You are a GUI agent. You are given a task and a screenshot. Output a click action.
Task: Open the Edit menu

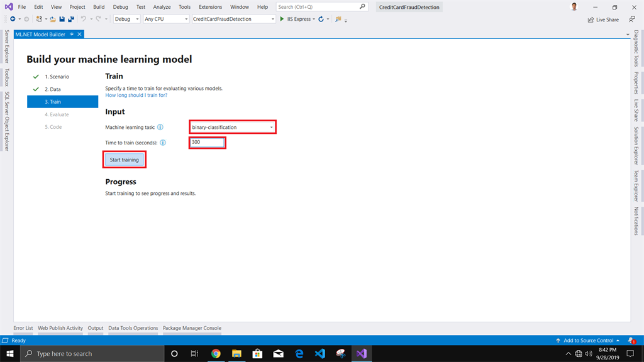pyautogui.click(x=38, y=6)
